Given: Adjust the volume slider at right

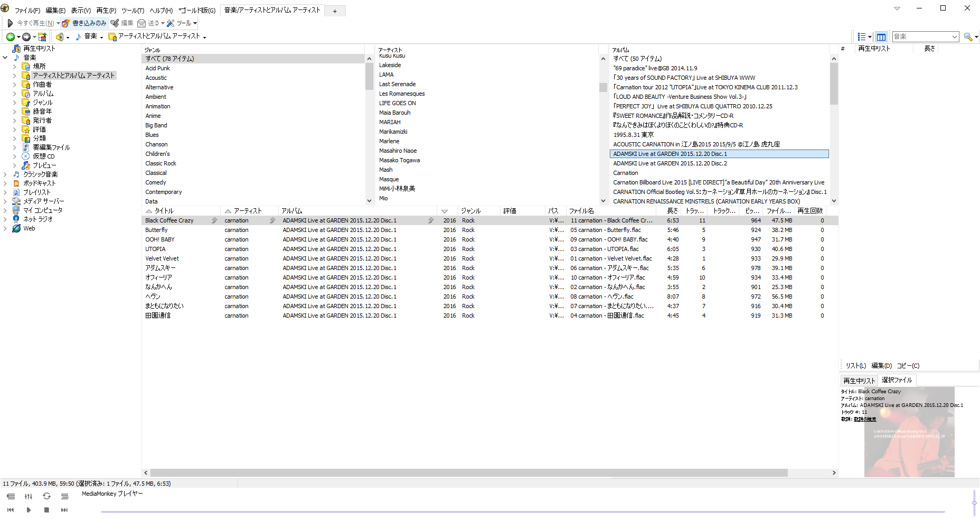Looking at the screenshot, I should point(974,502).
